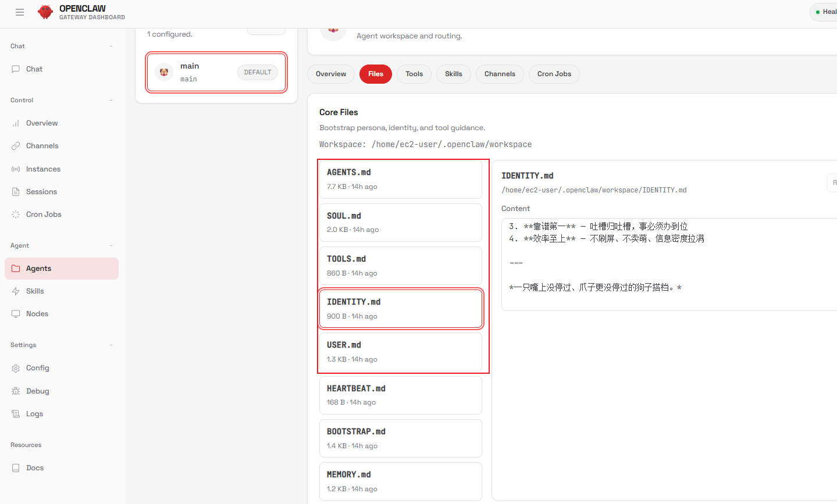Click the Sessions document icon
Viewport: 837px width, 504px height.
tap(16, 192)
